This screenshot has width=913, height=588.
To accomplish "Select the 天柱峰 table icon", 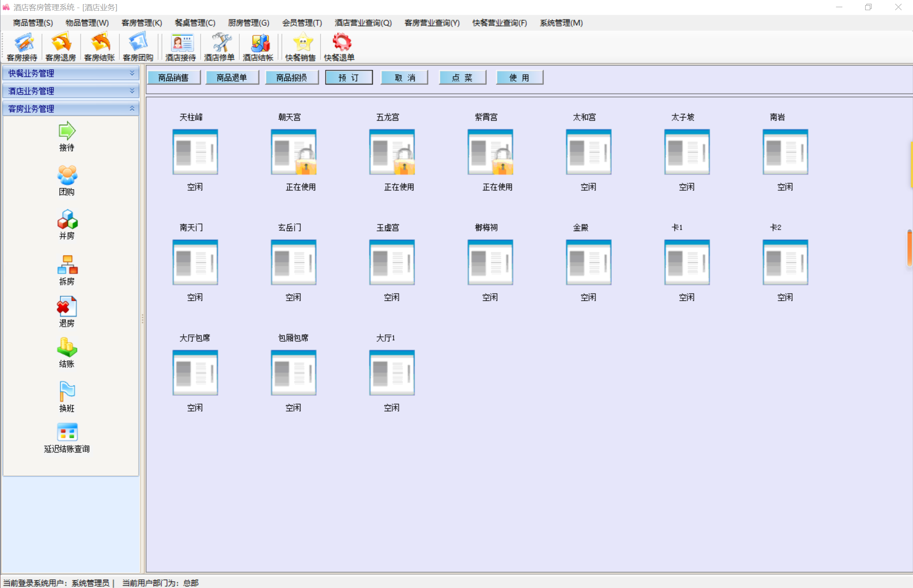I will [195, 152].
